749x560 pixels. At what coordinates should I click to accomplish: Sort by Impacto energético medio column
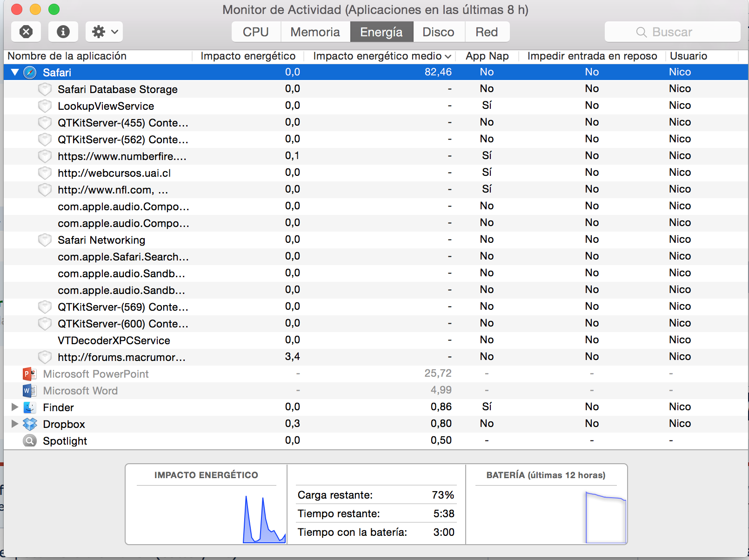click(381, 56)
